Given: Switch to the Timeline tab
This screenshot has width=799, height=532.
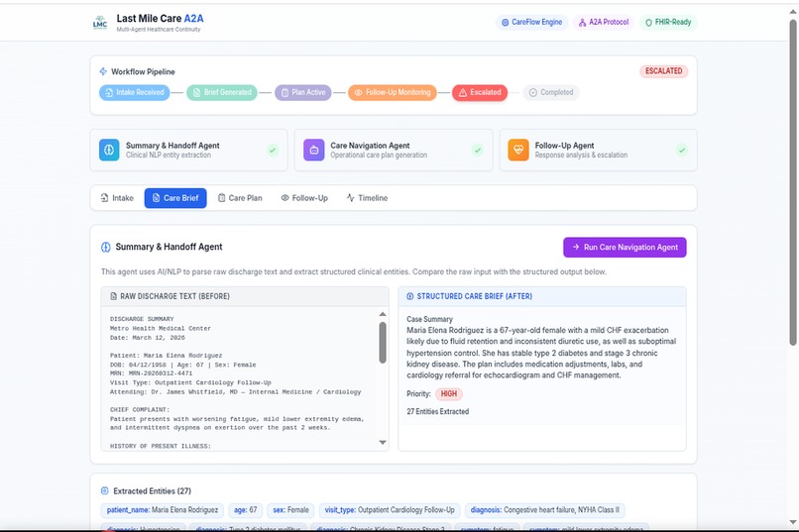Looking at the screenshot, I should click(x=368, y=198).
